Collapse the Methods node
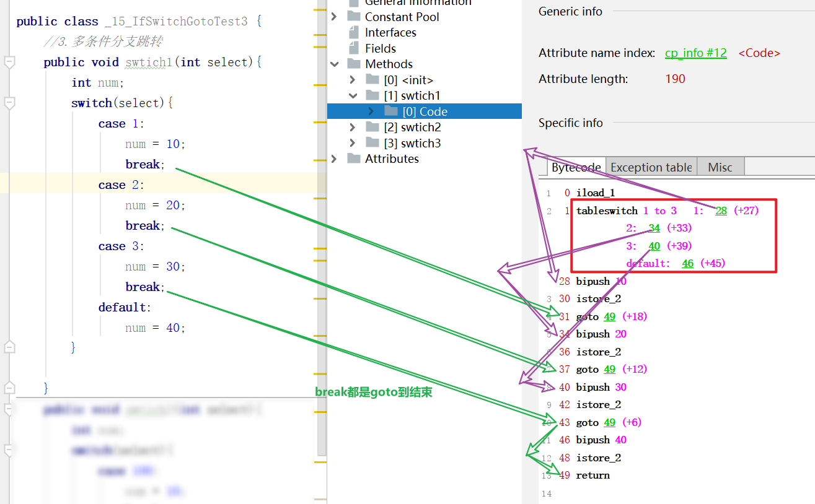The image size is (815, 504). (x=335, y=64)
